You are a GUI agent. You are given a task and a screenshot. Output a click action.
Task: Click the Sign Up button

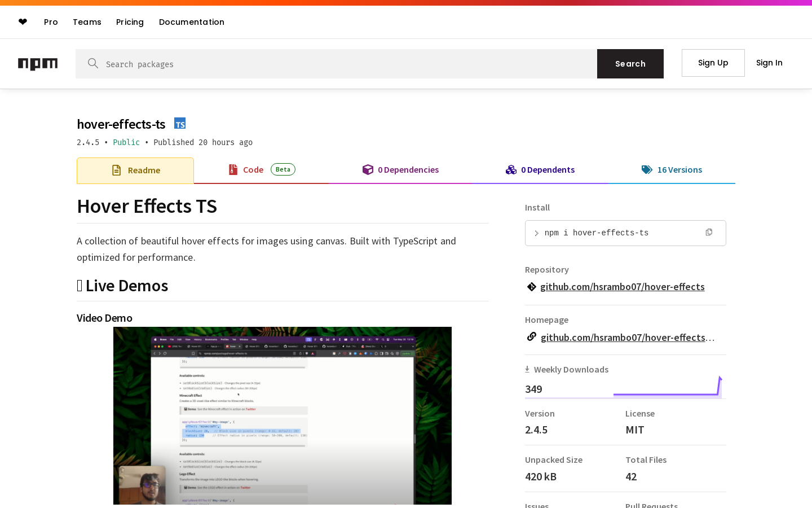[713, 63]
